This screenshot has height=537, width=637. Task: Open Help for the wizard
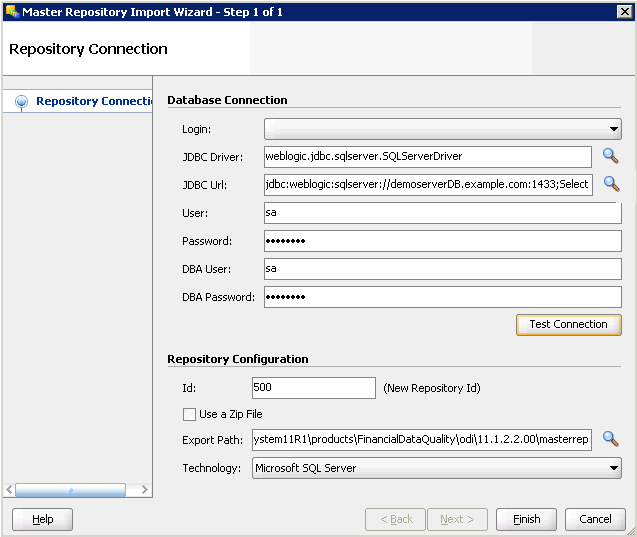click(42, 519)
